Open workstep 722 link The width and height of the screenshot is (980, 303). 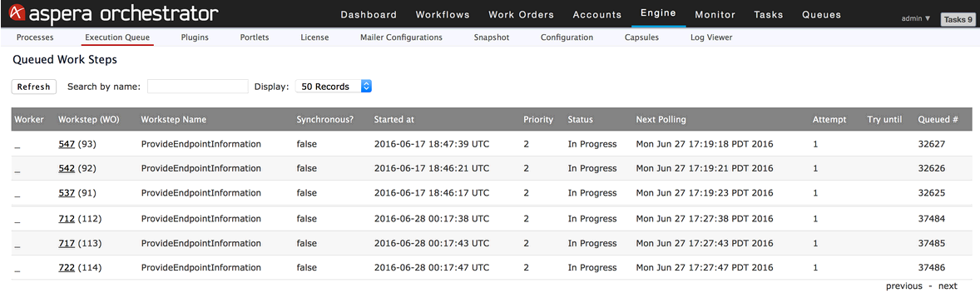pos(67,267)
